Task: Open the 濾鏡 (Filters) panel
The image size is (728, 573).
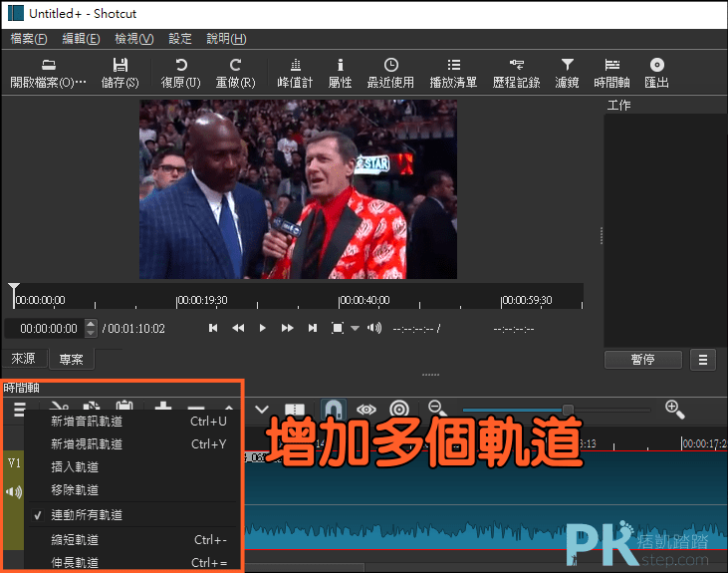Action: [x=567, y=74]
